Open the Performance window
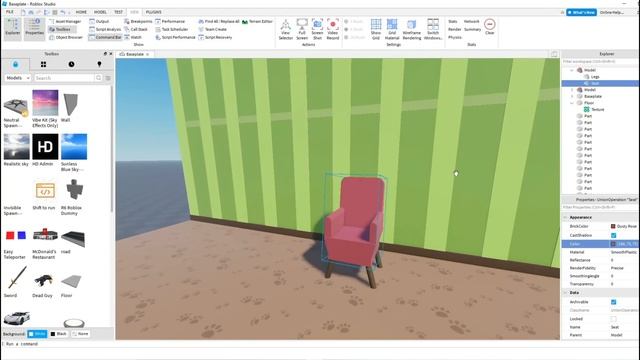The height and width of the screenshot is (360, 640). pos(170,21)
